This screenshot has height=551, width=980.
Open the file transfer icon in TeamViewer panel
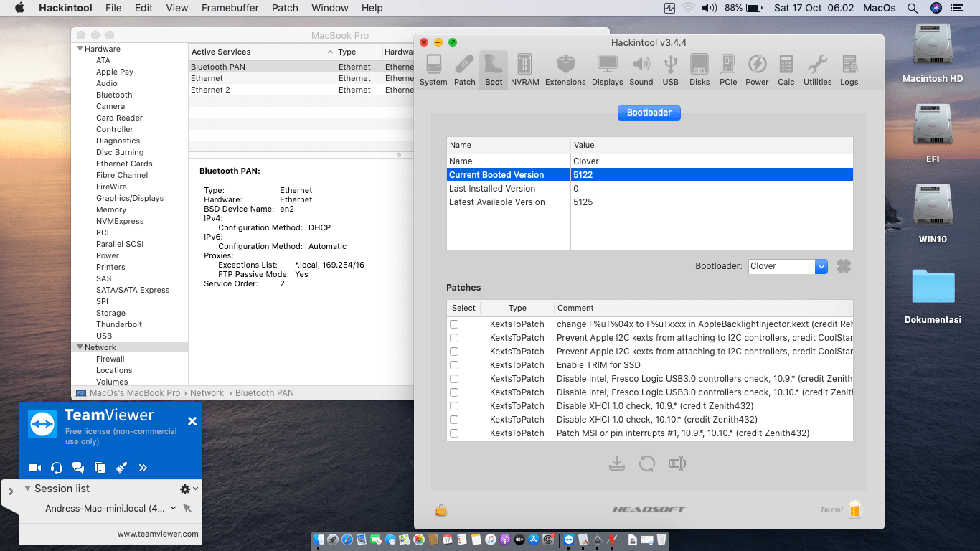(x=100, y=468)
